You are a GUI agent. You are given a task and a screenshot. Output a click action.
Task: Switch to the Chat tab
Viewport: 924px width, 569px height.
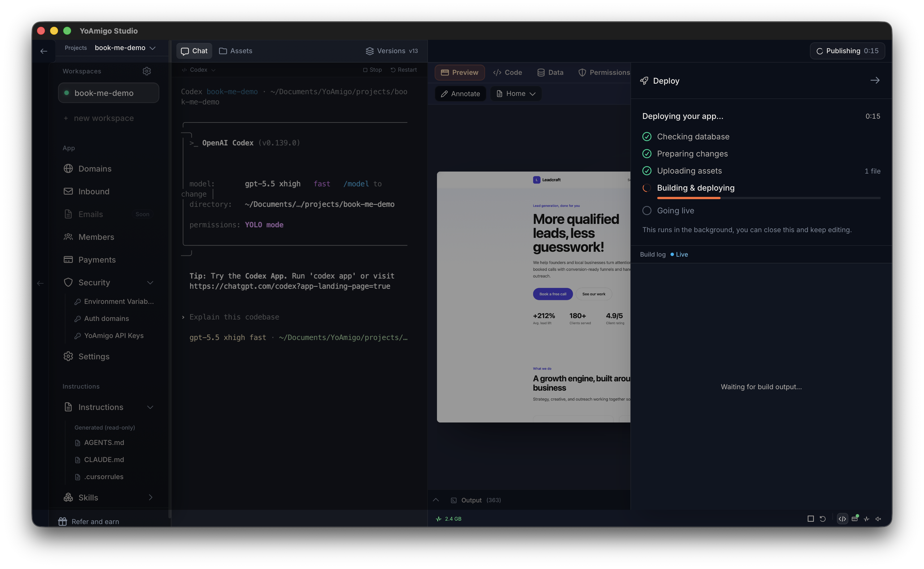click(x=194, y=51)
